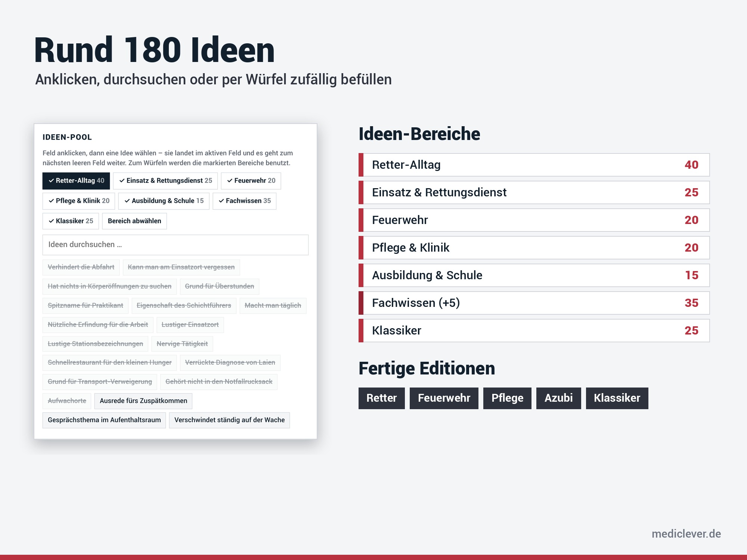
Task: Open the Retter edition tag
Action: coord(381,398)
